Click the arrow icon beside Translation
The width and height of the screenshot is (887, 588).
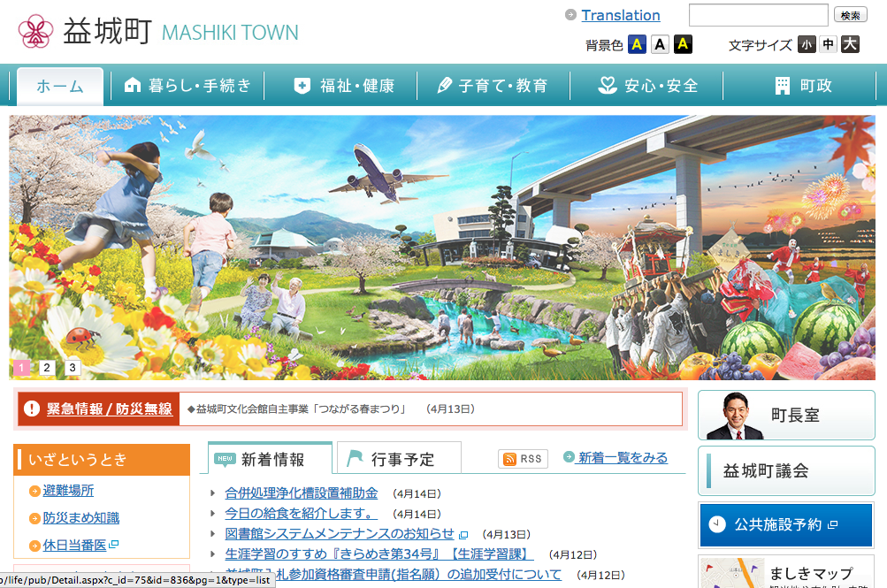(x=570, y=15)
